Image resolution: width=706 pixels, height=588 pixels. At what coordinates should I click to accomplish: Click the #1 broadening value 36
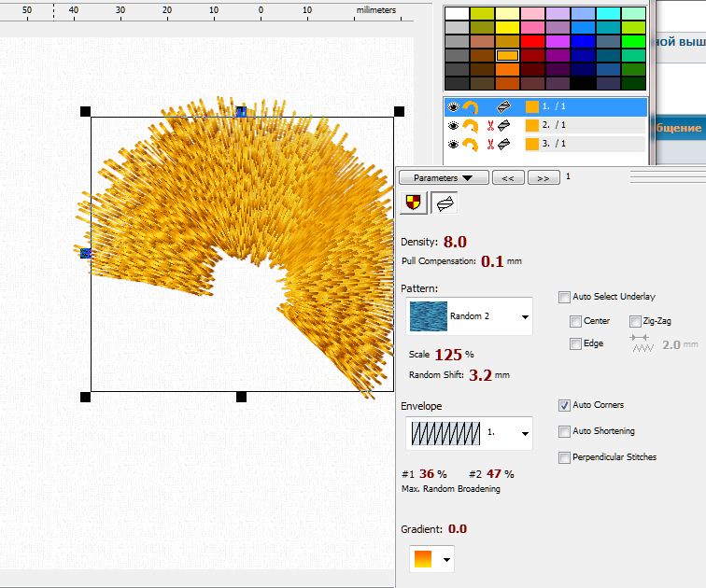click(427, 474)
